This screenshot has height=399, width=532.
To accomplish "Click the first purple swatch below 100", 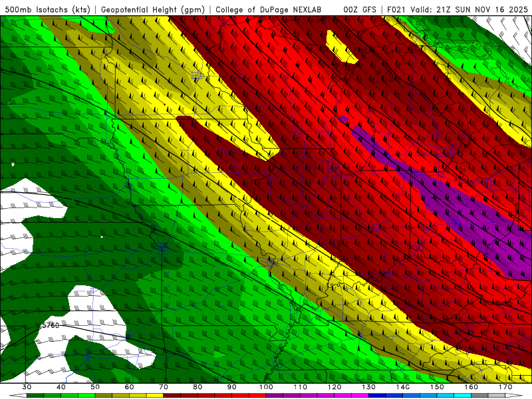I will tap(275, 396).
